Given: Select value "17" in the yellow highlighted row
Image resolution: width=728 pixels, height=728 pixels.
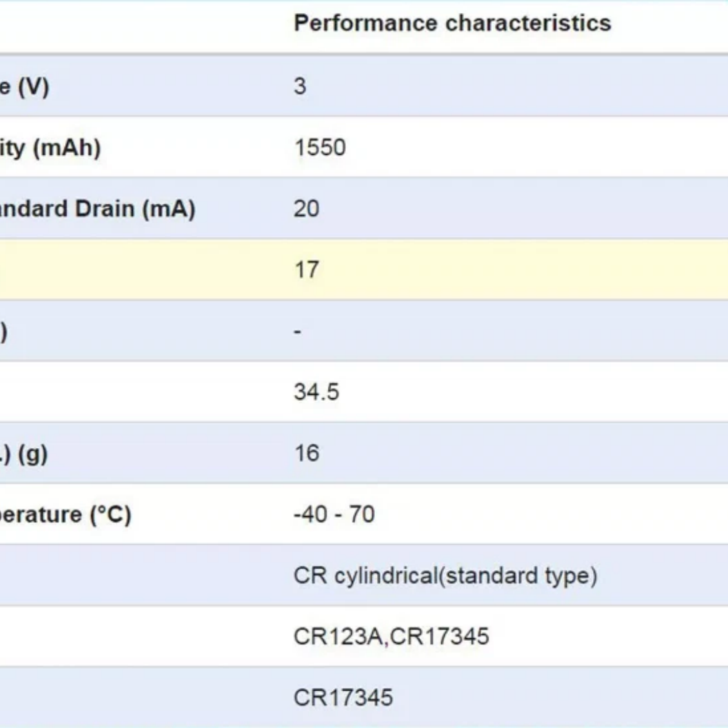Looking at the screenshot, I should pos(307,270).
